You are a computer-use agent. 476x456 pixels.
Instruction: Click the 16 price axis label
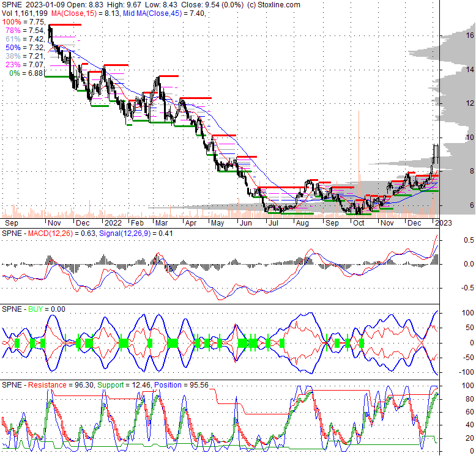coord(470,35)
